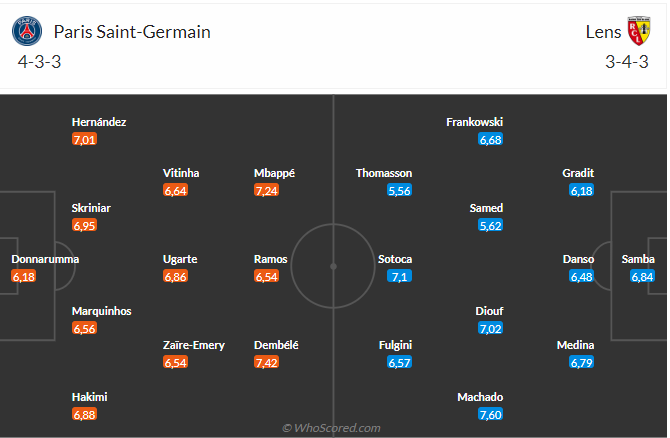Open the Paris Saint-Germain team link
This screenshot has width=670, height=438.
(x=132, y=31)
